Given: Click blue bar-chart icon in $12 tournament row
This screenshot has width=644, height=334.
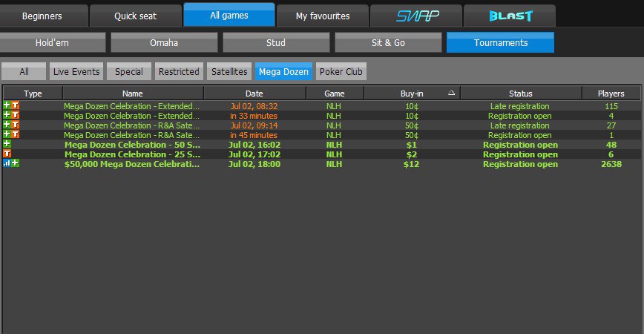Looking at the screenshot, I should [7, 163].
